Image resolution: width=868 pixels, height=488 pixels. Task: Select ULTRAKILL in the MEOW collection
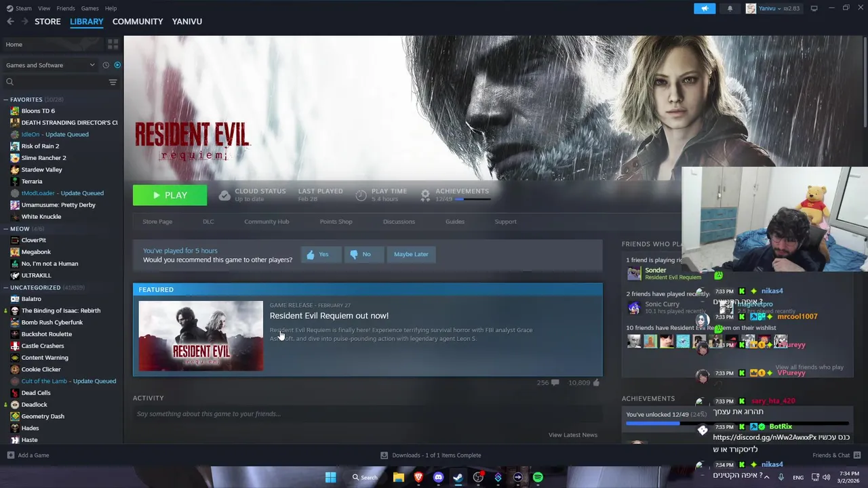[x=36, y=276]
